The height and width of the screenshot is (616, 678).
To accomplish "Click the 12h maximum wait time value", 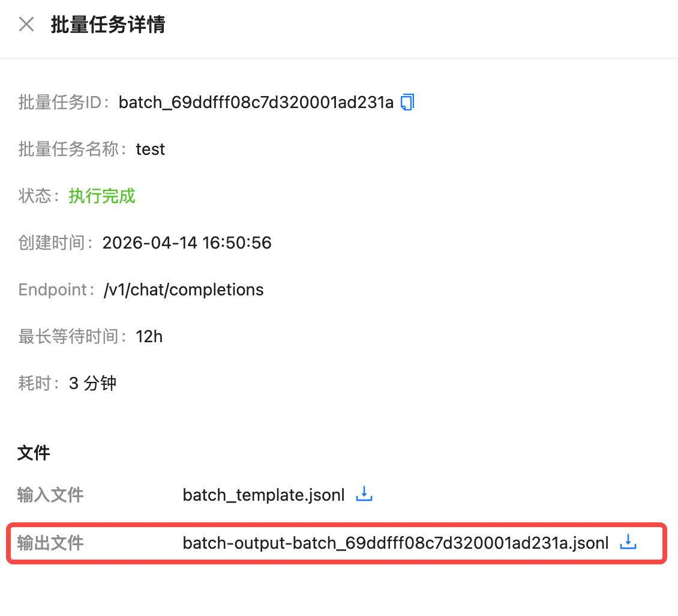I will pyautogui.click(x=149, y=336).
